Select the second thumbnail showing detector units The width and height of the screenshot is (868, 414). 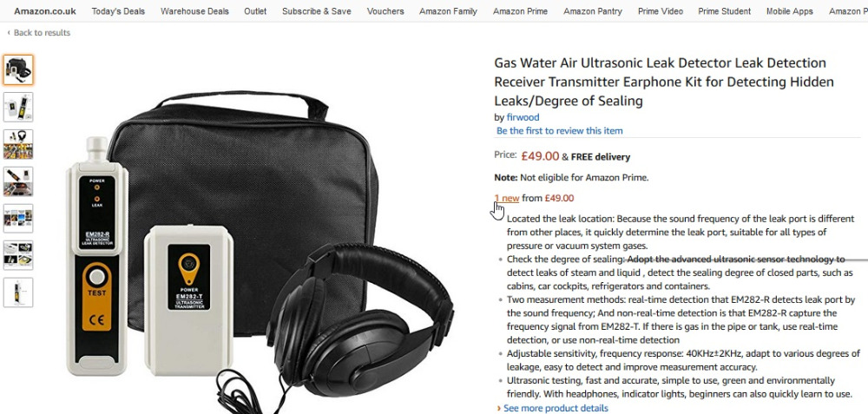click(x=17, y=107)
